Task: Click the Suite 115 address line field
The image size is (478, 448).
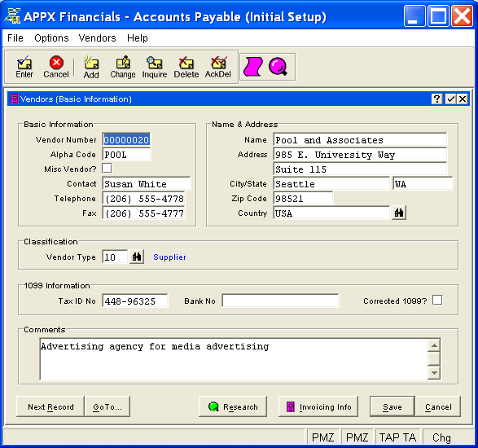Action: pyautogui.click(x=360, y=169)
